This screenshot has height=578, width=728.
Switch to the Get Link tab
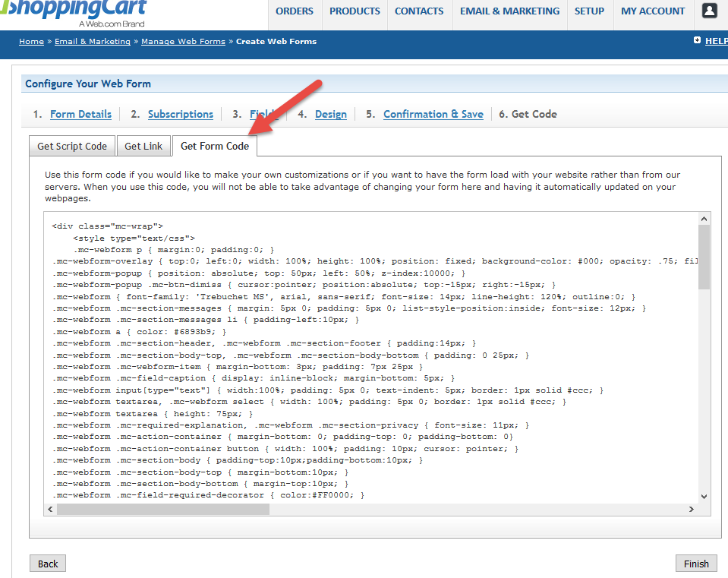pos(143,147)
